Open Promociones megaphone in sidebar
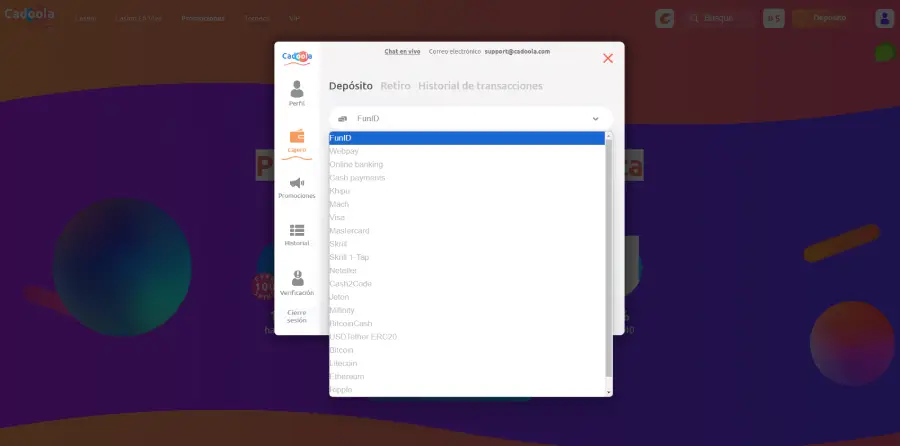This screenshot has height=446, width=900. tap(297, 188)
